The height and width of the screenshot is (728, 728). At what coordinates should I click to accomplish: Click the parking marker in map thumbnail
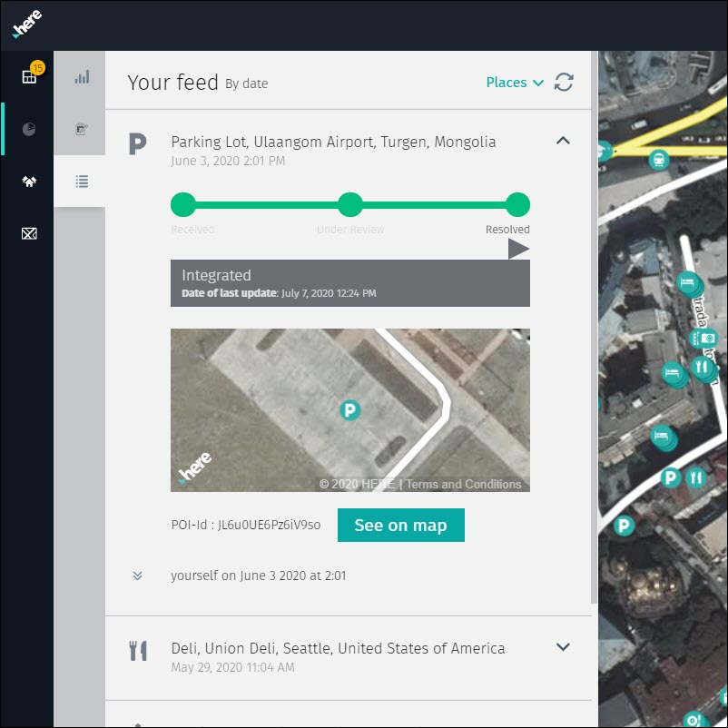350,410
